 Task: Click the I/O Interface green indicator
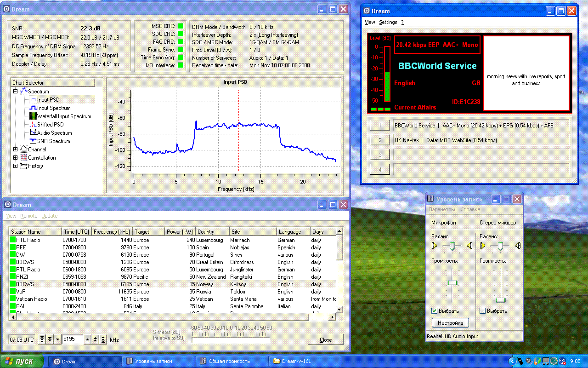(181, 65)
